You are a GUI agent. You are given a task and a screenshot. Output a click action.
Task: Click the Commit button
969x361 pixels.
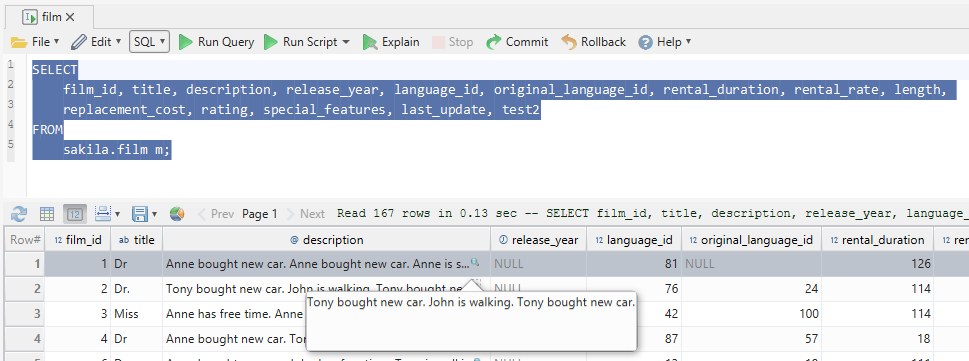[x=517, y=42]
